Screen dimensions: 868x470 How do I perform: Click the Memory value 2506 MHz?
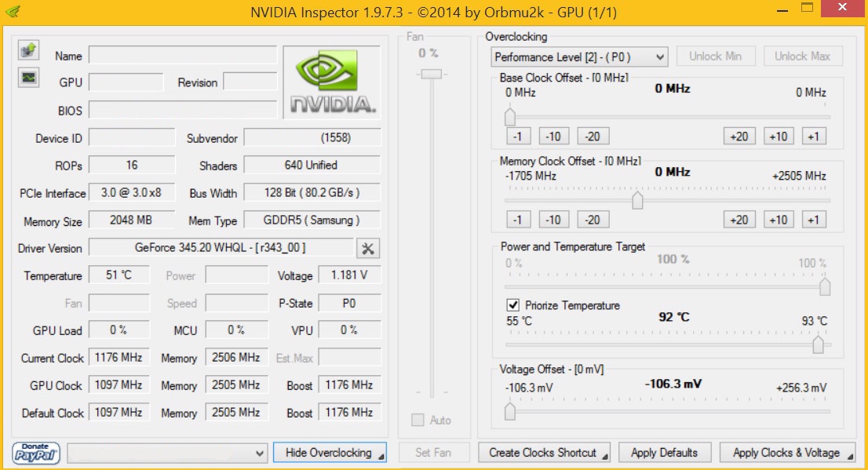(x=236, y=358)
